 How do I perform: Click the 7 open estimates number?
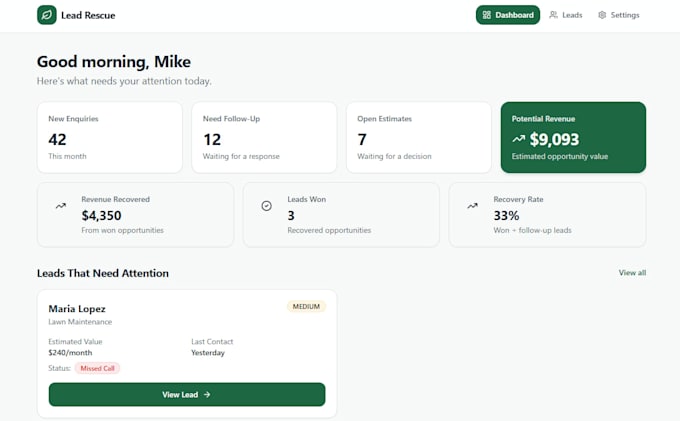pyautogui.click(x=362, y=140)
